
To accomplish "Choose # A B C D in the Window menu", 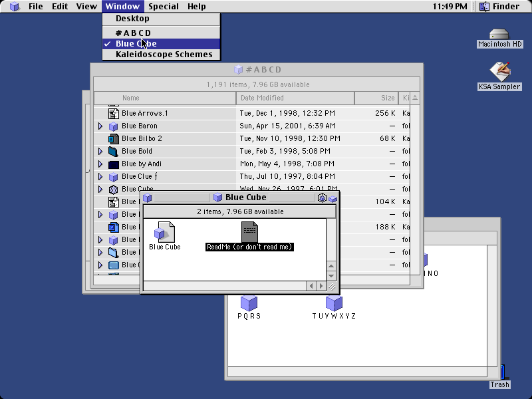I will (x=161, y=33).
